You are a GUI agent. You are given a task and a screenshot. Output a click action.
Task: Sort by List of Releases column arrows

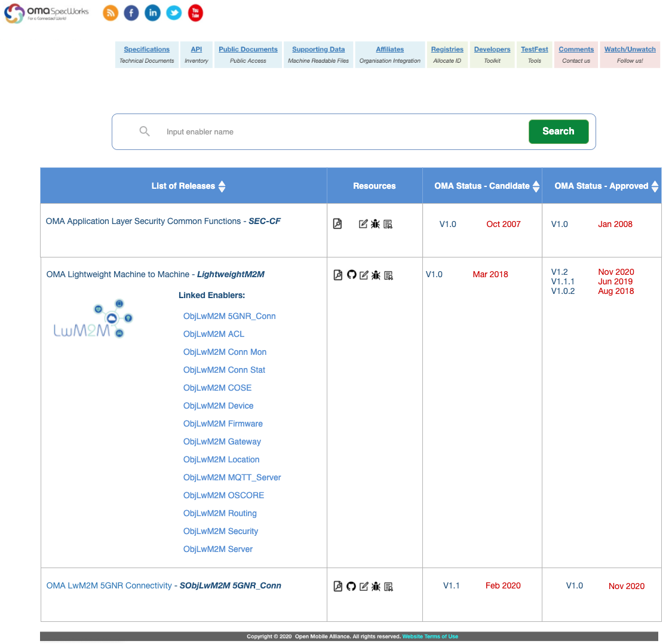pos(222,186)
